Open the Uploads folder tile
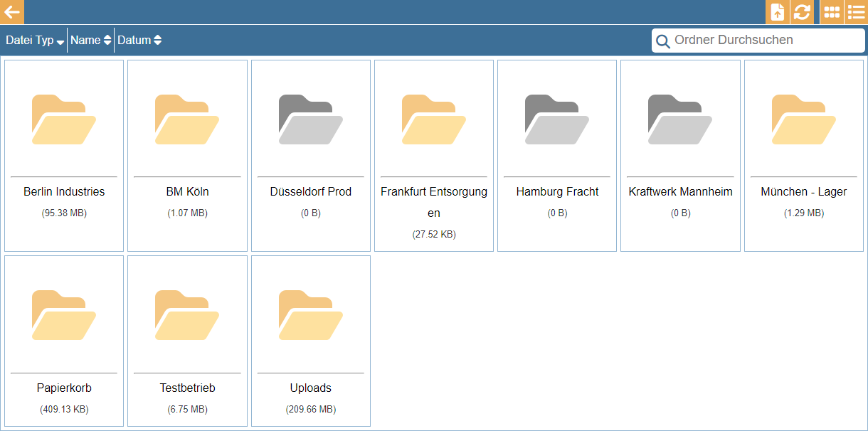Viewport: 868px width, 431px height. (311, 340)
